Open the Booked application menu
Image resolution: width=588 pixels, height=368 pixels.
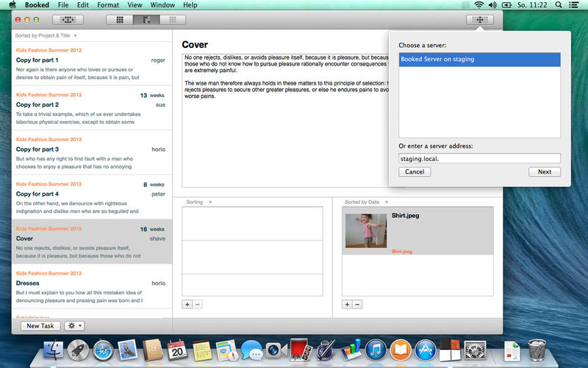pyautogui.click(x=37, y=5)
